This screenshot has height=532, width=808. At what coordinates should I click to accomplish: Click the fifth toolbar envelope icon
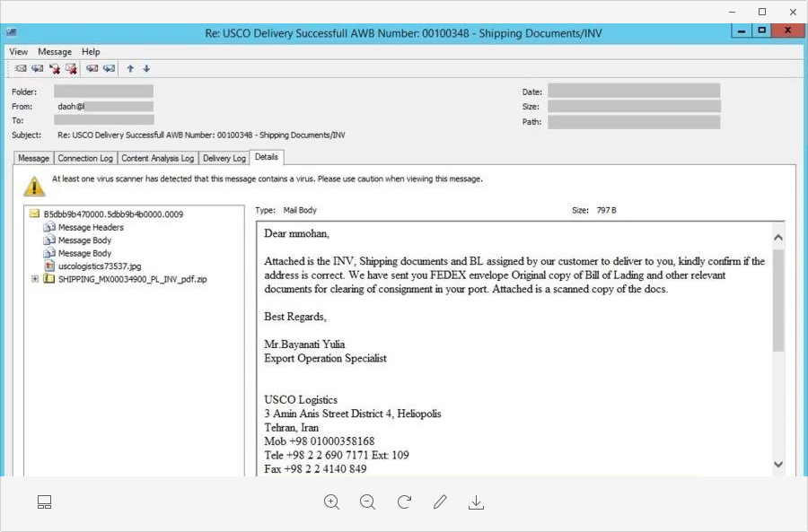(x=92, y=68)
